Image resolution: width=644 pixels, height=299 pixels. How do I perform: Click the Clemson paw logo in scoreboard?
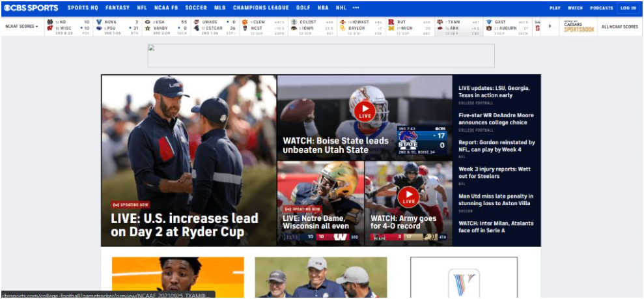[245, 21]
